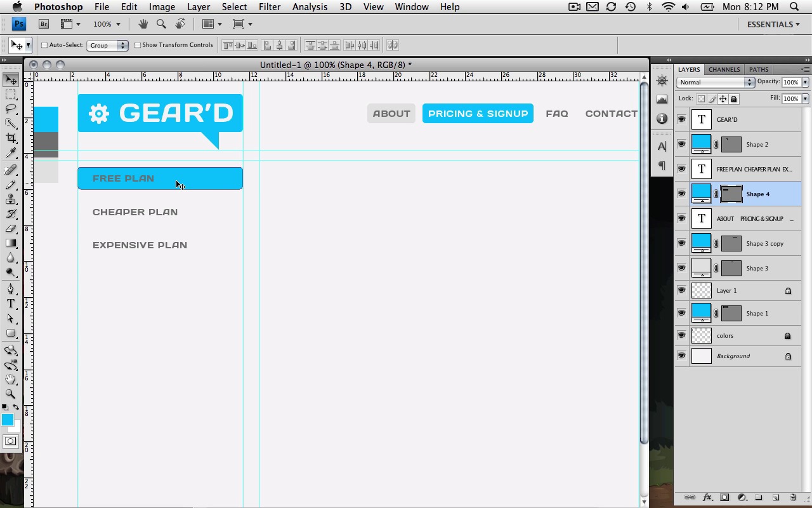Open the blend mode Normal dropdown

(x=715, y=83)
